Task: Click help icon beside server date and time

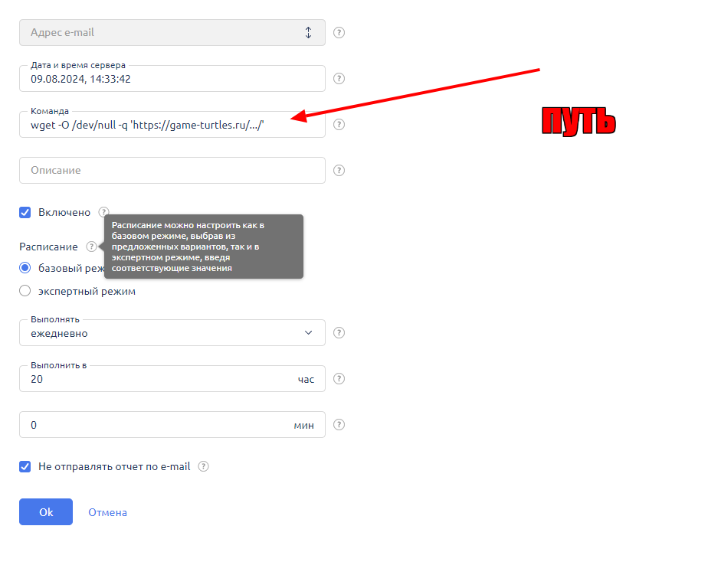Action: [339, 79]
